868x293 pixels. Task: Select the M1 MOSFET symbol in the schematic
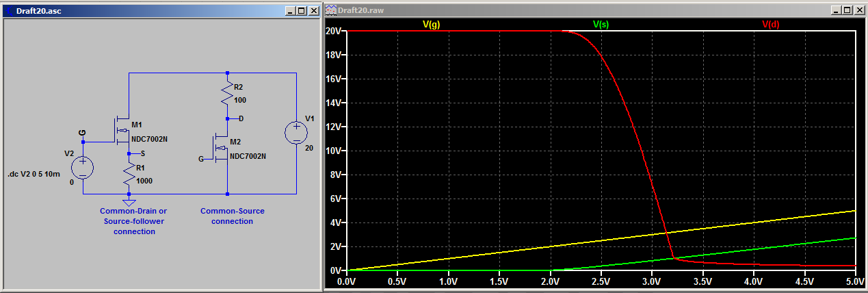(x=121, y=130)
